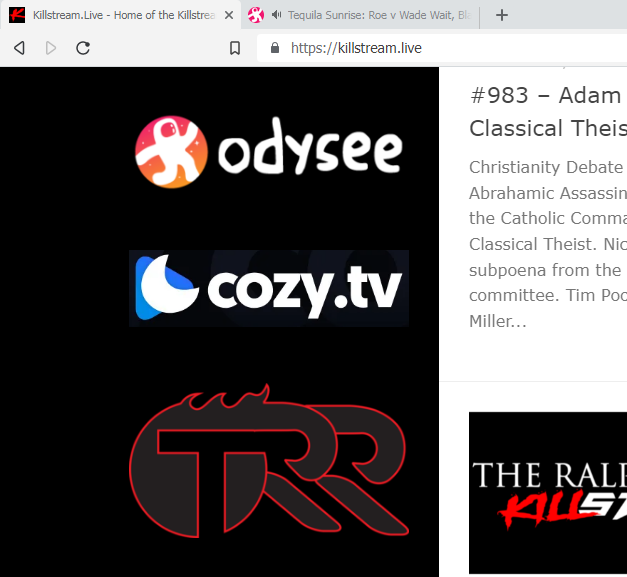The height and width of the screenshot is (577, 627).
Task: Switch to the Killstream.Live tab
Action: (x=120, y=15)
